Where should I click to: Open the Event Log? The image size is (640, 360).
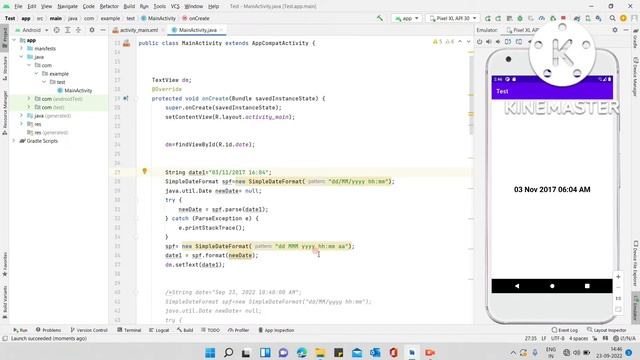(x=564, y=330)
